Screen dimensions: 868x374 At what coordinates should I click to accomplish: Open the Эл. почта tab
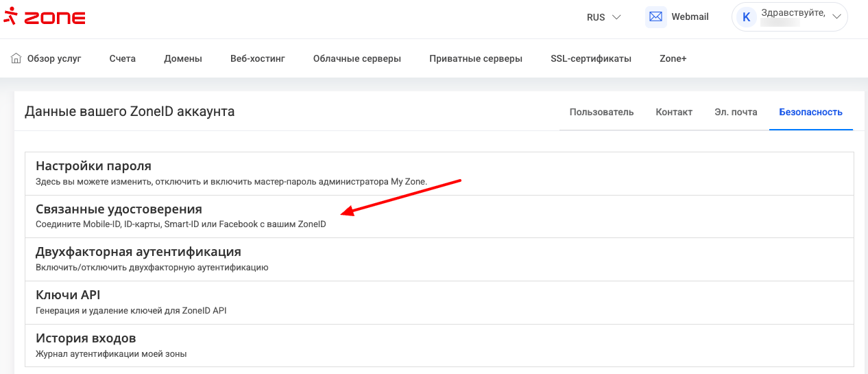736,112
